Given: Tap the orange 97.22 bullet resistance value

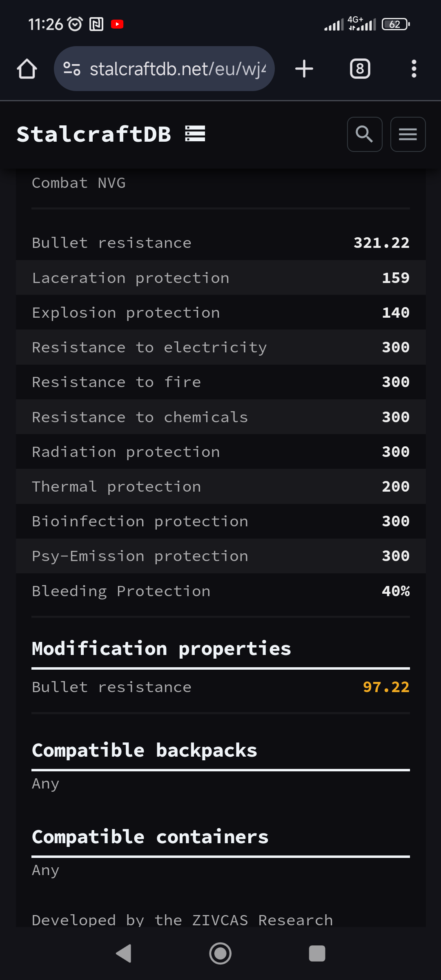Looking at the screenshot, I should [386, 687].
